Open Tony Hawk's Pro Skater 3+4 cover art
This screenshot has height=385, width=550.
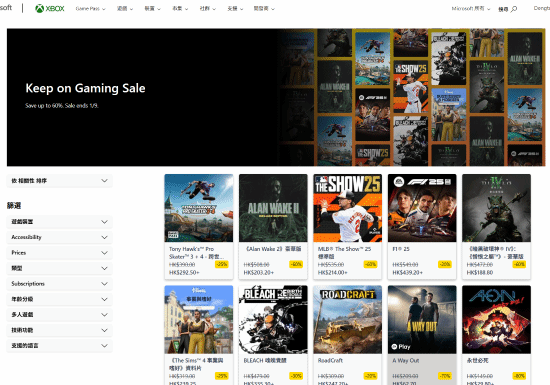(199, 208)
